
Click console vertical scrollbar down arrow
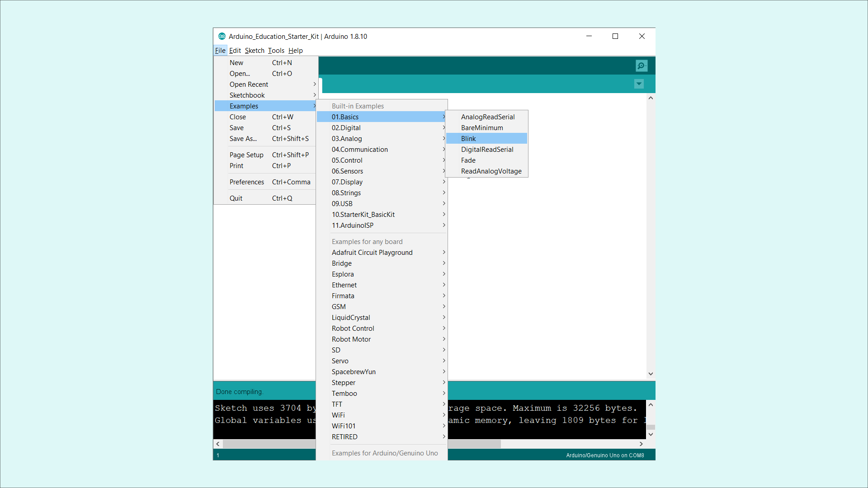pos(651,435)
